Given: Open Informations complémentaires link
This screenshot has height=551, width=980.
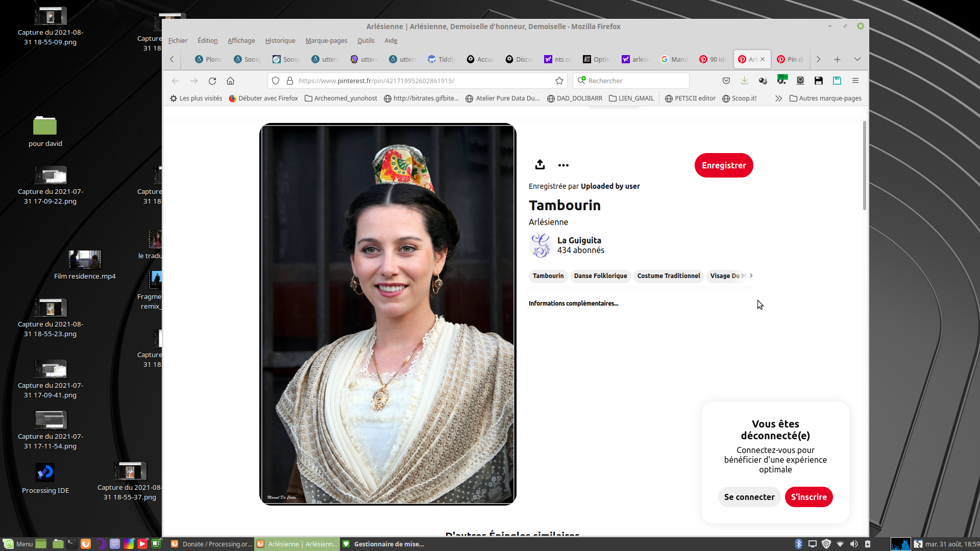Looking at the screenshot, I should 573,304.
